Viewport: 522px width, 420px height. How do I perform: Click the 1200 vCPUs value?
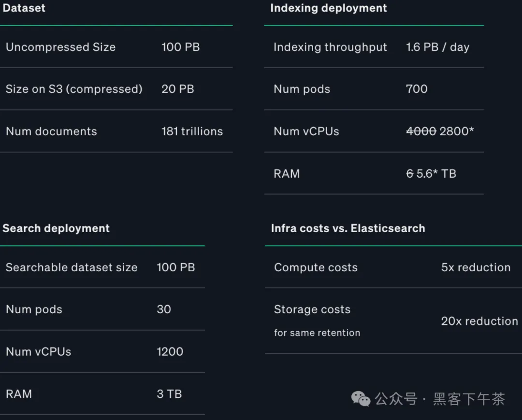[x=170, y=351]
